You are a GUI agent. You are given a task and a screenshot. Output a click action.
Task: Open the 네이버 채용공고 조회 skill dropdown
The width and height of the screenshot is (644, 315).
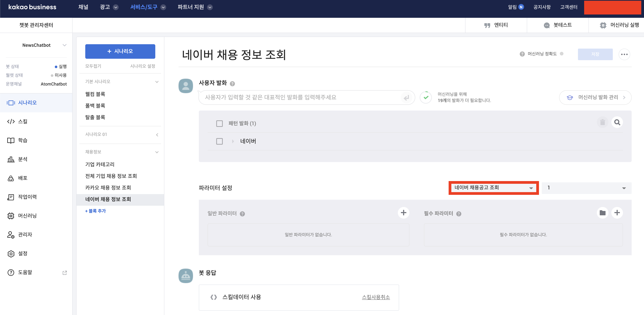tap(493, 188)
